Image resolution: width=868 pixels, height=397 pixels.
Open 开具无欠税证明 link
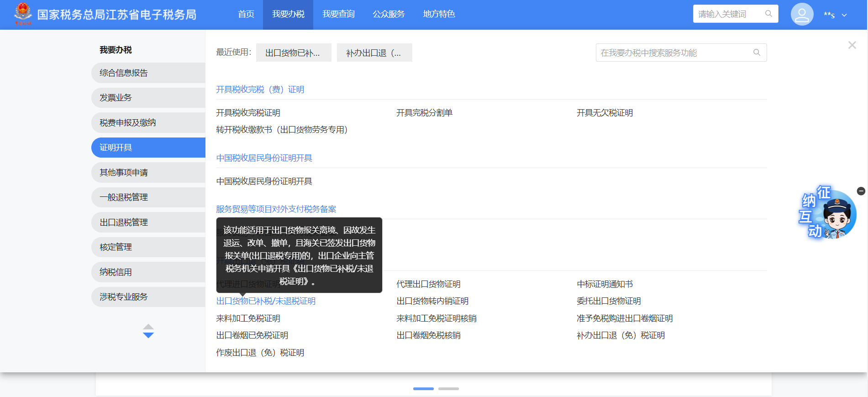click(x=605, y=113)
